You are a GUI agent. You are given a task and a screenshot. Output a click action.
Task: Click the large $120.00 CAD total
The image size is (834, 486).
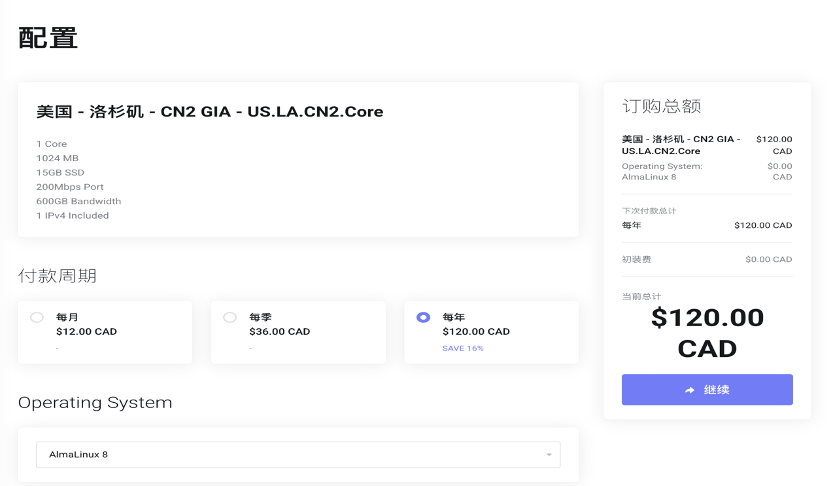[x=707, y=333]
